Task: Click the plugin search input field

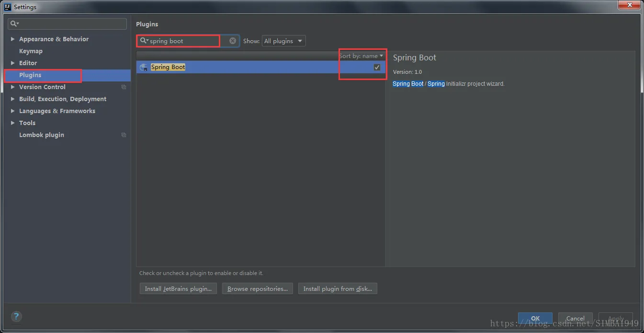Action: point(189,41)
